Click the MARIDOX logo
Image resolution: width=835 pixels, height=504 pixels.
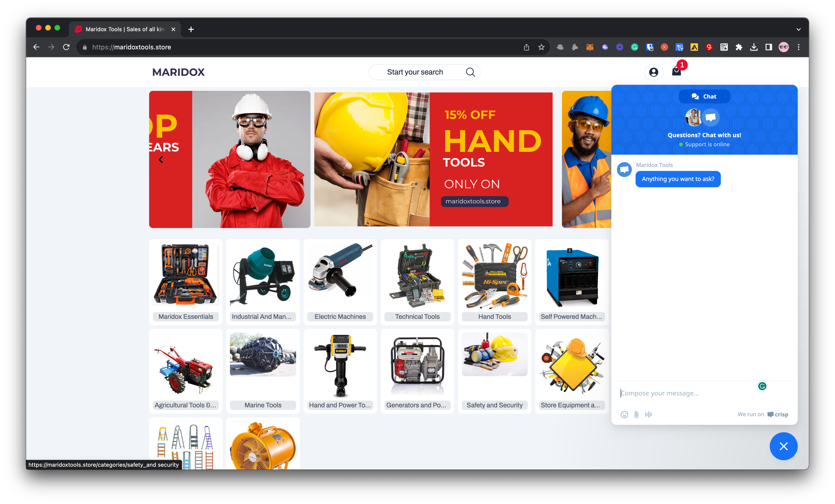click(x=178, y=72)
